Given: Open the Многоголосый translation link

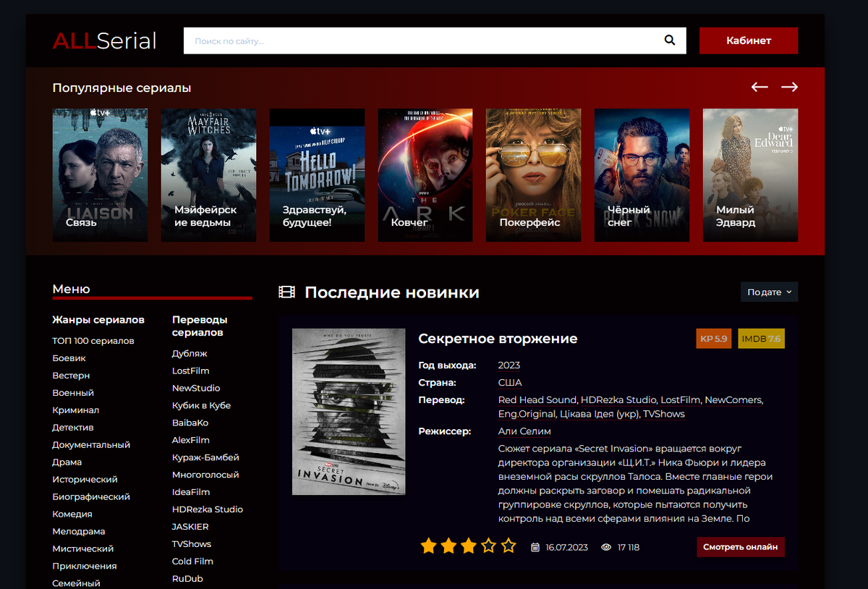Looking at the screenshot, I should (205, 475).
